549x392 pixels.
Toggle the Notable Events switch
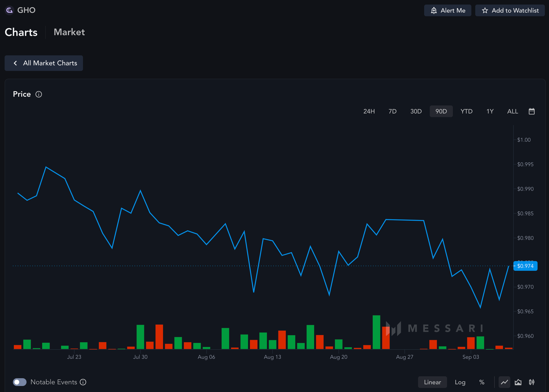tap(20, 382)
